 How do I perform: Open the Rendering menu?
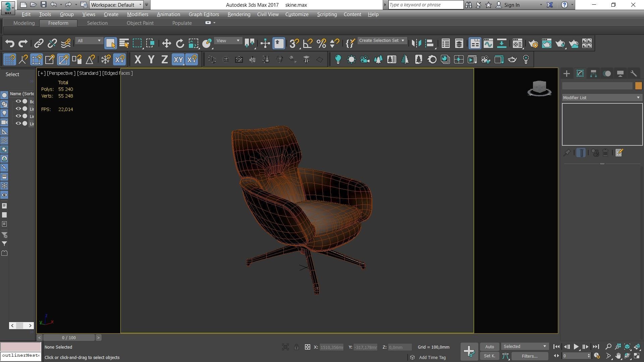(x=239, y=14)
